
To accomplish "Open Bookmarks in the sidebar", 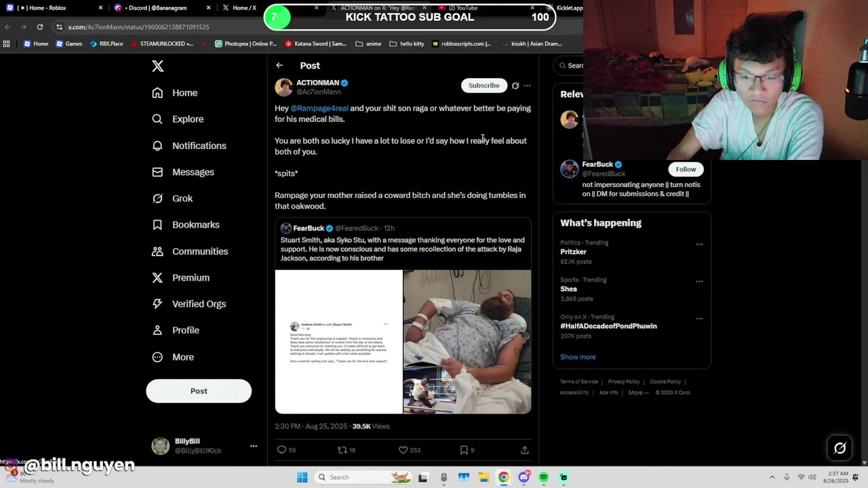I will (x=186, y=224).
